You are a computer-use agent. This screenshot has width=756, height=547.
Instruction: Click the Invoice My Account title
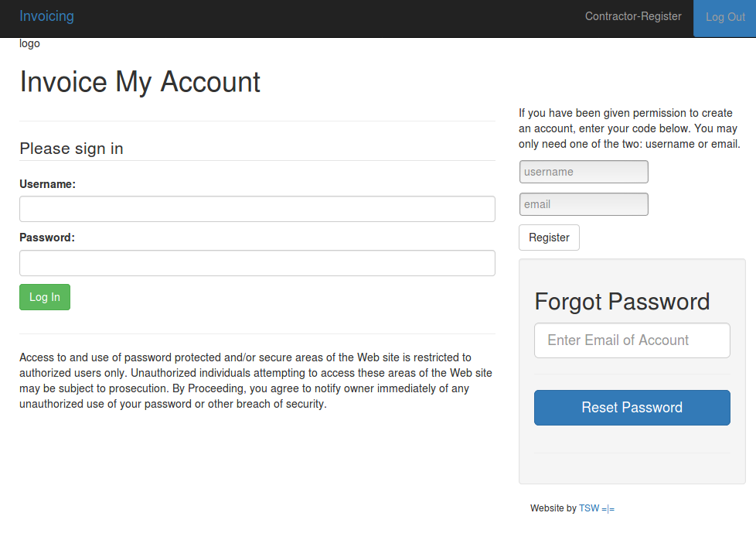(x=140, y=81)
